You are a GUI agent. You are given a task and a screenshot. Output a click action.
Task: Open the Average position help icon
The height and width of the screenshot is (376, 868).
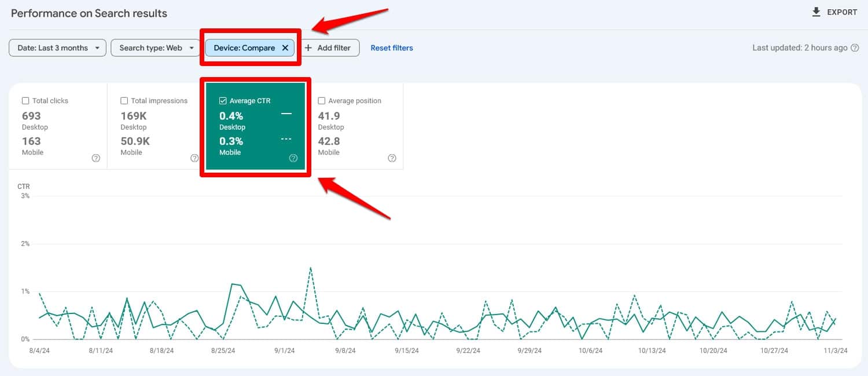click(392, 158)
